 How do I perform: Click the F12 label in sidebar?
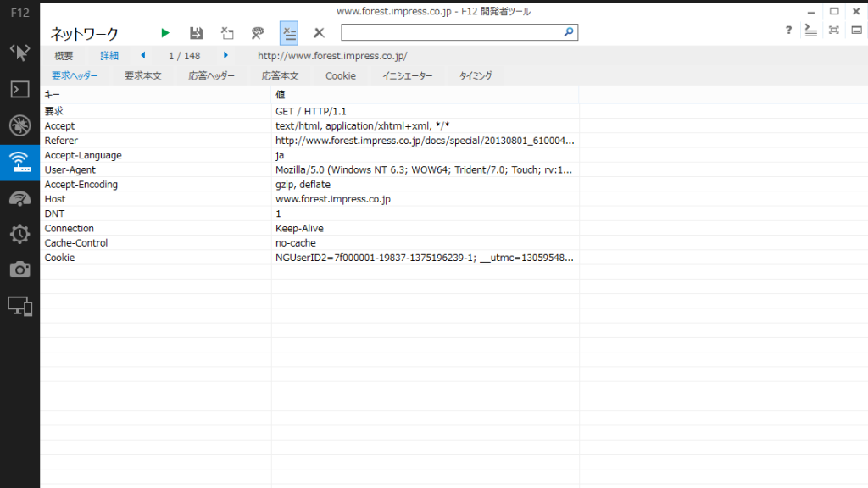(20, 12)
